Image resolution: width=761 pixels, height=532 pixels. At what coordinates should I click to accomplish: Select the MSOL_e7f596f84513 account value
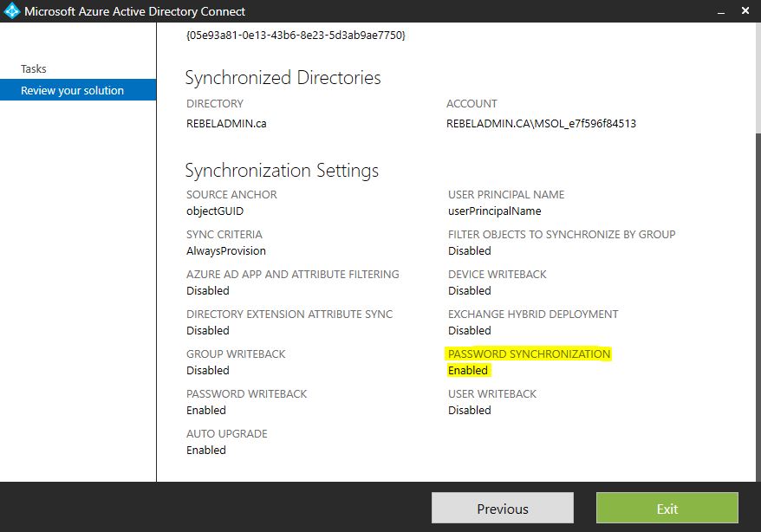click(541, 124)
